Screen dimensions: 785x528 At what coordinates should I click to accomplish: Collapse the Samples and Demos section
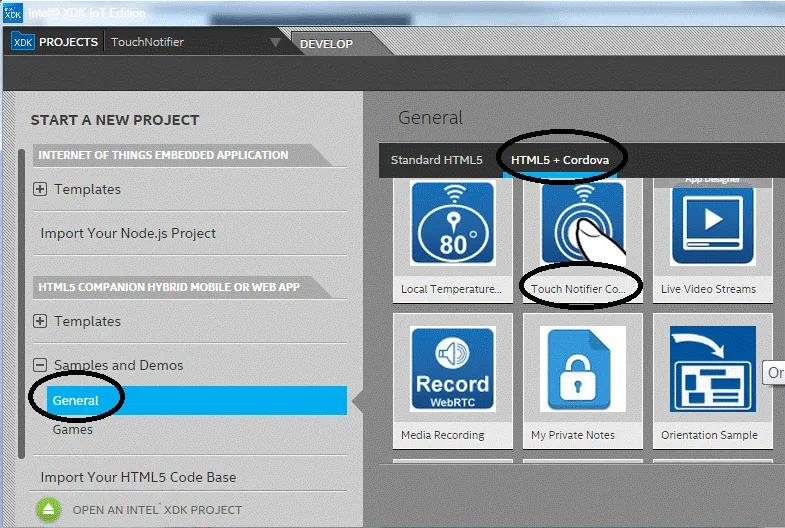point(40,365)
